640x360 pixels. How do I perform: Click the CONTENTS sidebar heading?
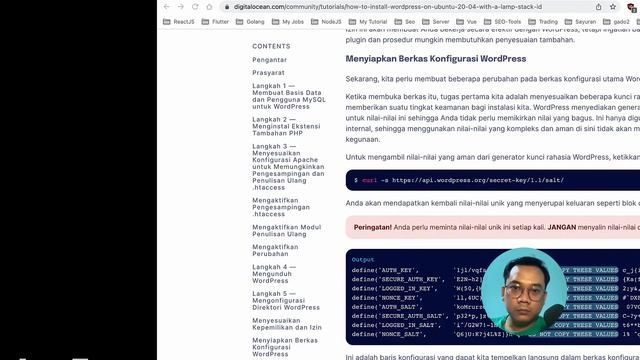point(271,47)
